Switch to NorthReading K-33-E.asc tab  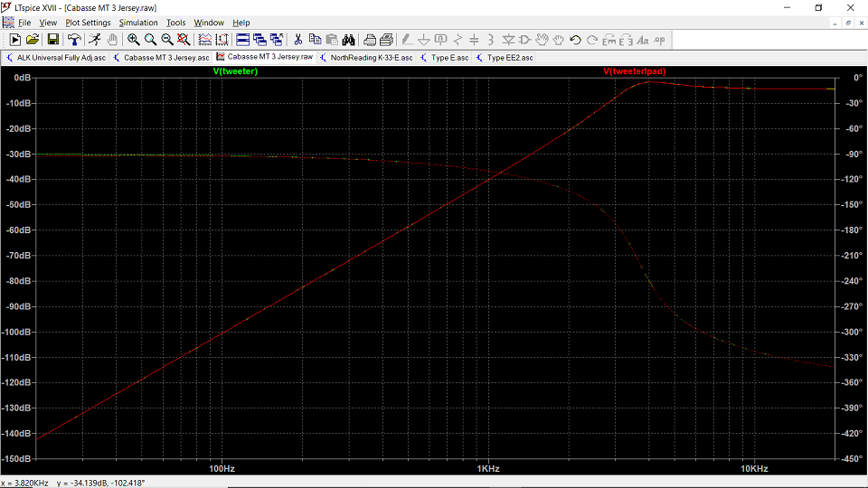(x=366, y=58)
